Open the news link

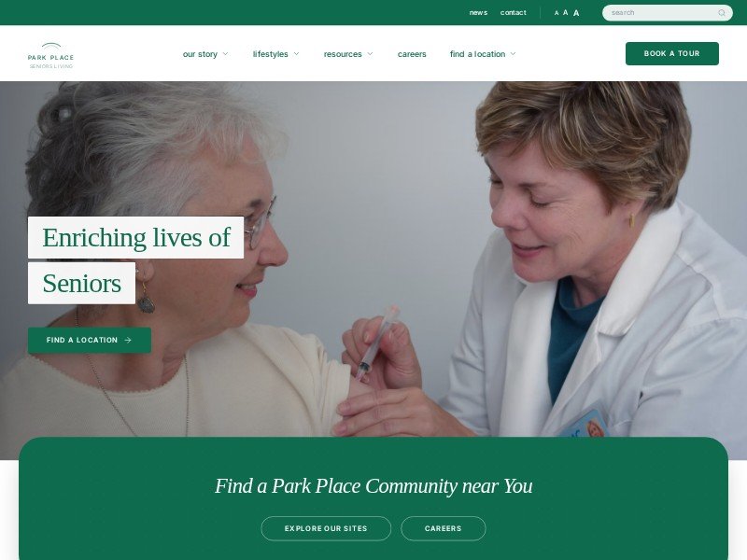(x=478, y=13)
